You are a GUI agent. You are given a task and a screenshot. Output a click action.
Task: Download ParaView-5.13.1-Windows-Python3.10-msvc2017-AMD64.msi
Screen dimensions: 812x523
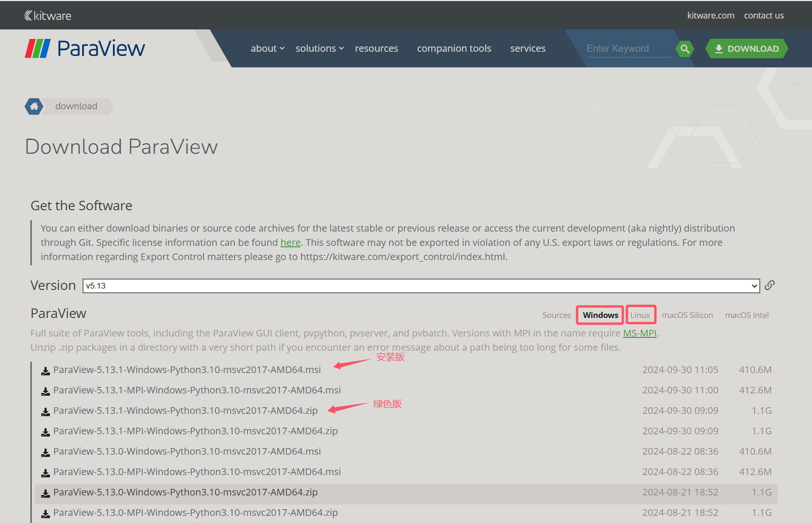click(187, 370)
